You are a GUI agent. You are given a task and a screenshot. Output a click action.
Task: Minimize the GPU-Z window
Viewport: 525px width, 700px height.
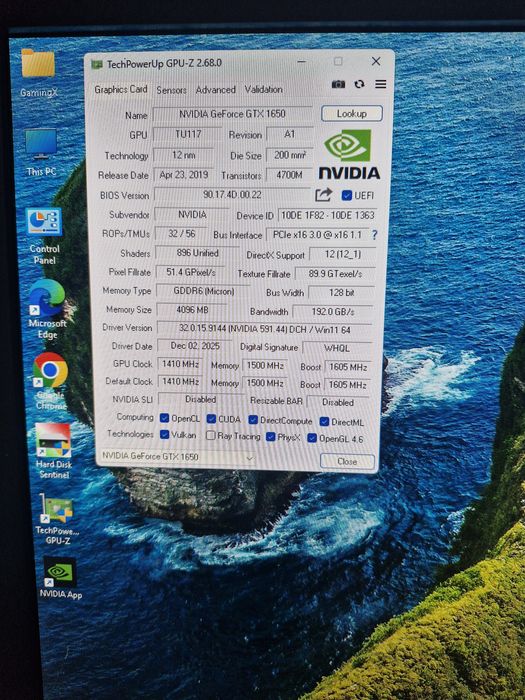302,62
